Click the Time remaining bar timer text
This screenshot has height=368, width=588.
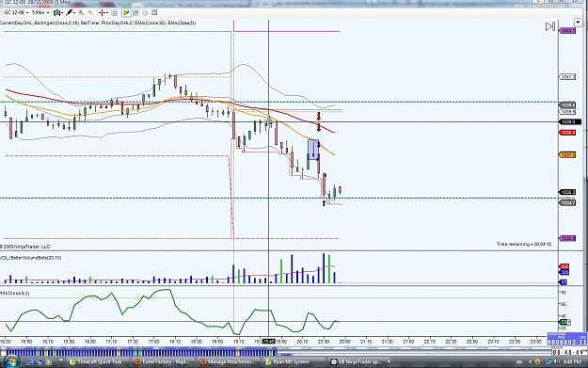(x=524, y=244)
